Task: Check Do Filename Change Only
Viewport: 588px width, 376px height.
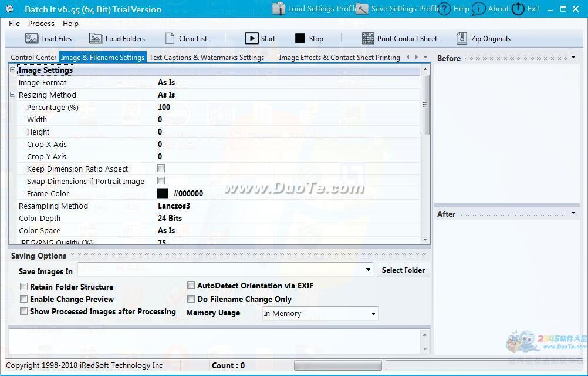Action: click(191, 299)
